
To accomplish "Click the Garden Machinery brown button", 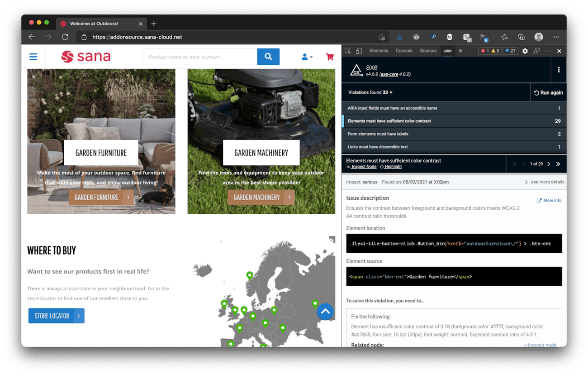I will [x=261, y=197].
